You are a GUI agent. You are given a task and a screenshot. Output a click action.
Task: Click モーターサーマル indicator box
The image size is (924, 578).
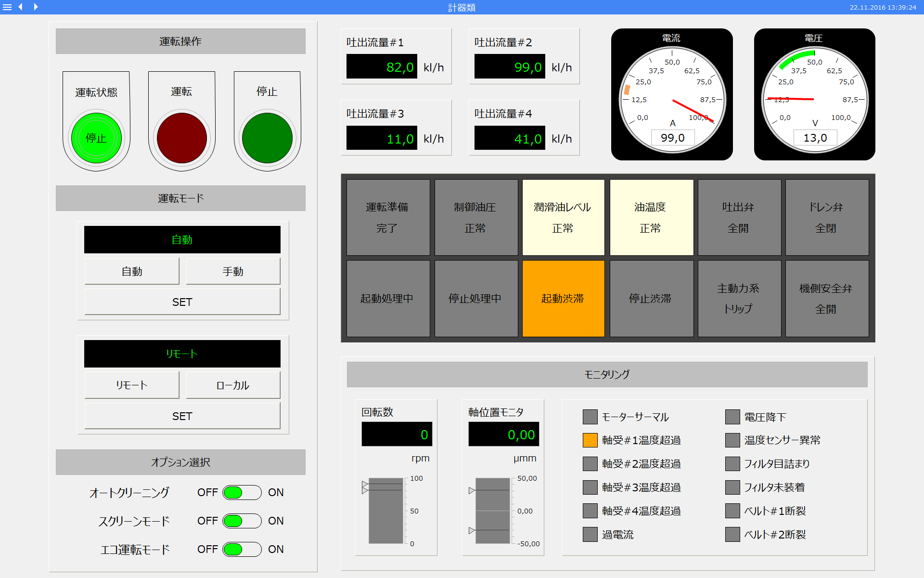pyautogui.click(x=590, y=417)
